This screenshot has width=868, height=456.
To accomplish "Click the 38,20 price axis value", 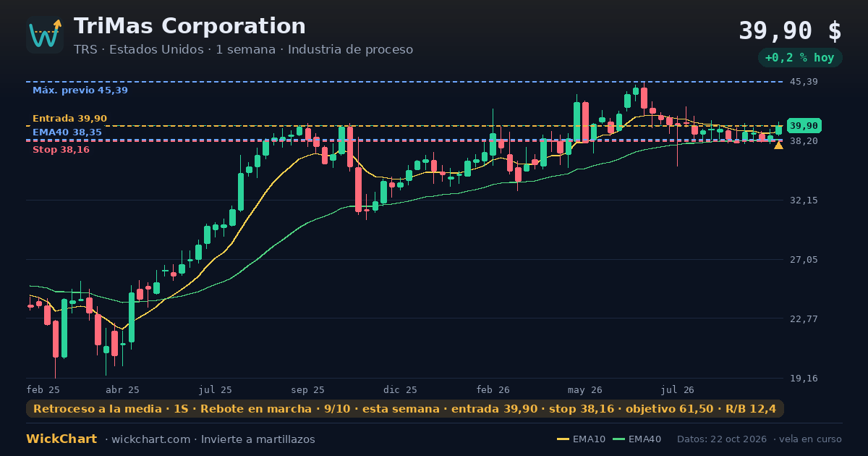I will click(804, 140).
